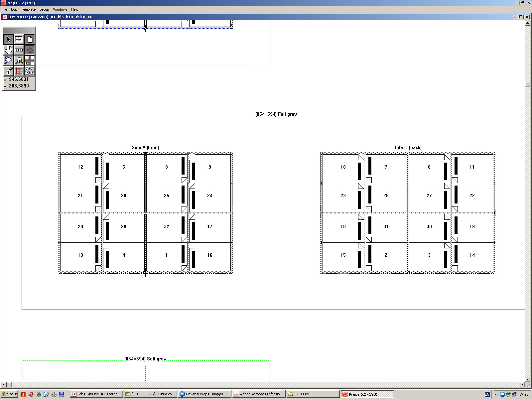Select the tool with four pages and grey cross
This screenshot has height=399, width=532.
point(30,61)
